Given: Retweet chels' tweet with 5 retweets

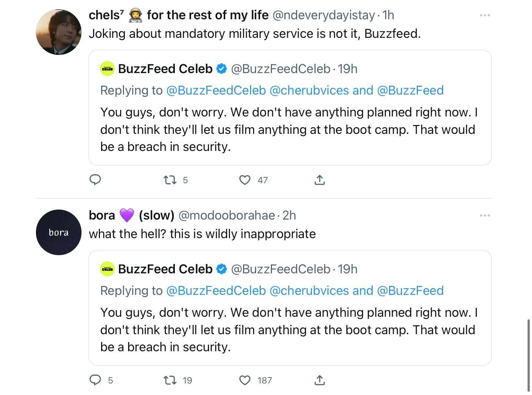Looking at the screenshot, I should [x=170, y=180].
